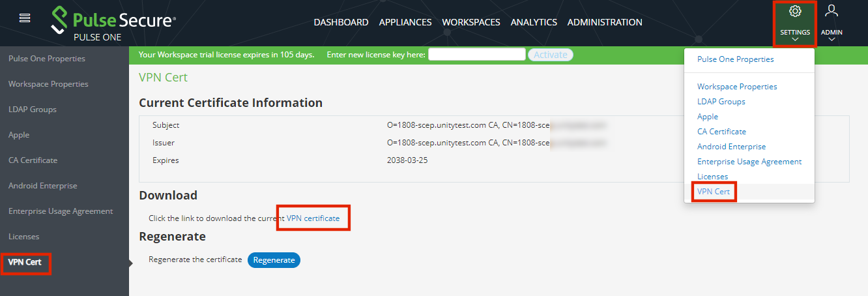This screenshot has height=296, width=868.
Task: Open the Analytics menu
Action: 534,22
